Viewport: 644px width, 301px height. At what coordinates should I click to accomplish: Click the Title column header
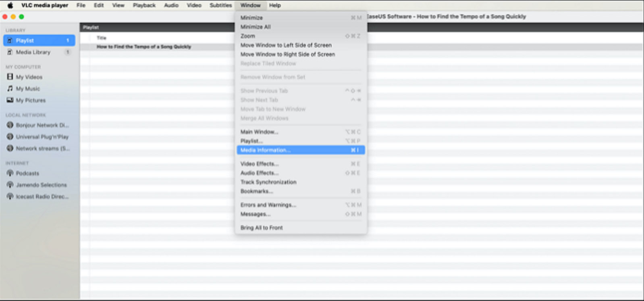point(102,38)
